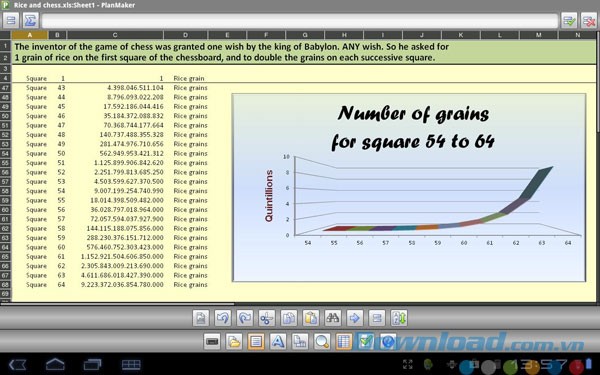Click the blue right-arrow go-to icon
The image size is (600, 375).
click(355, 318)
